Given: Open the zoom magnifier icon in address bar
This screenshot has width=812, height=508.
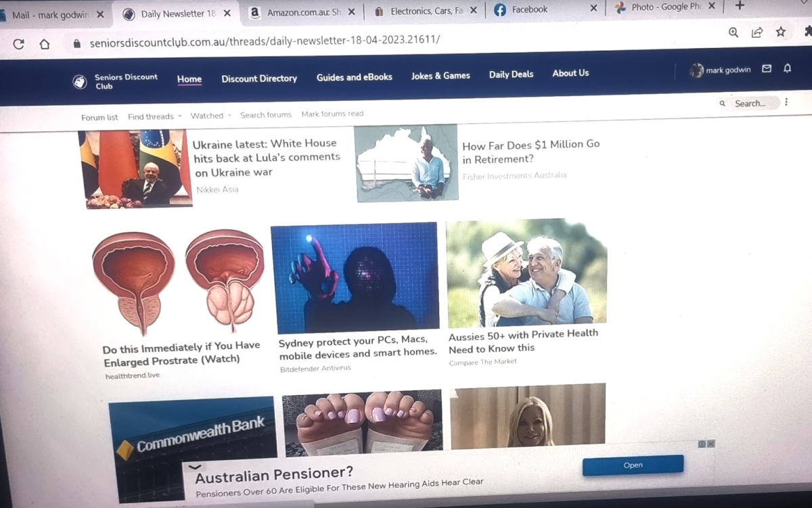Looking at the screenshot, I should tap(734, 32).
